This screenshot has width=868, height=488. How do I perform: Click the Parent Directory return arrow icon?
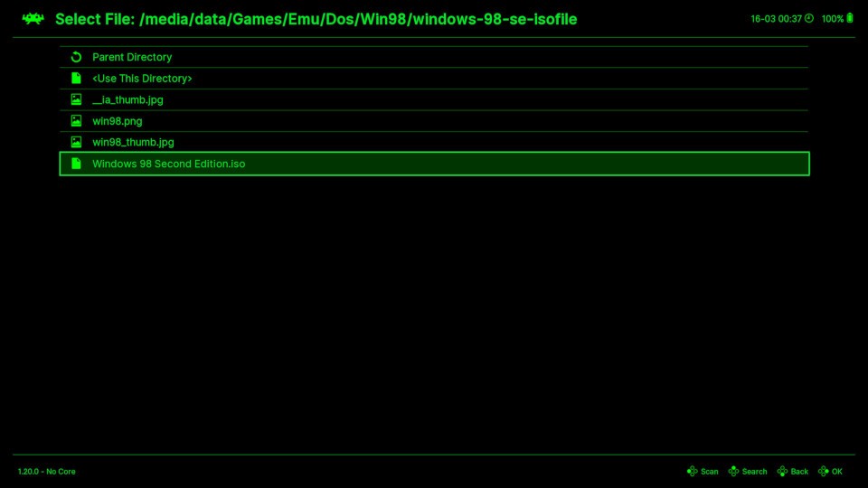click(x=76, y=57)
